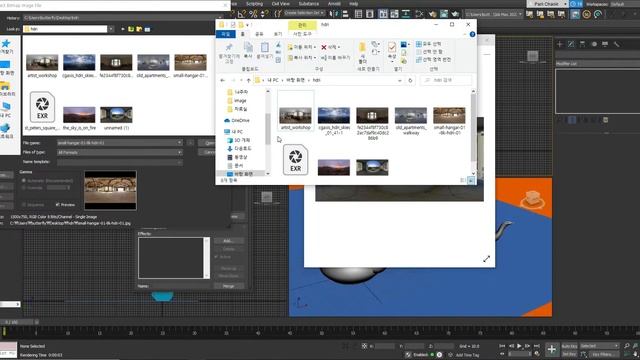
Task: Open the Files of type dropdown
Action: [x=179, y=152]
